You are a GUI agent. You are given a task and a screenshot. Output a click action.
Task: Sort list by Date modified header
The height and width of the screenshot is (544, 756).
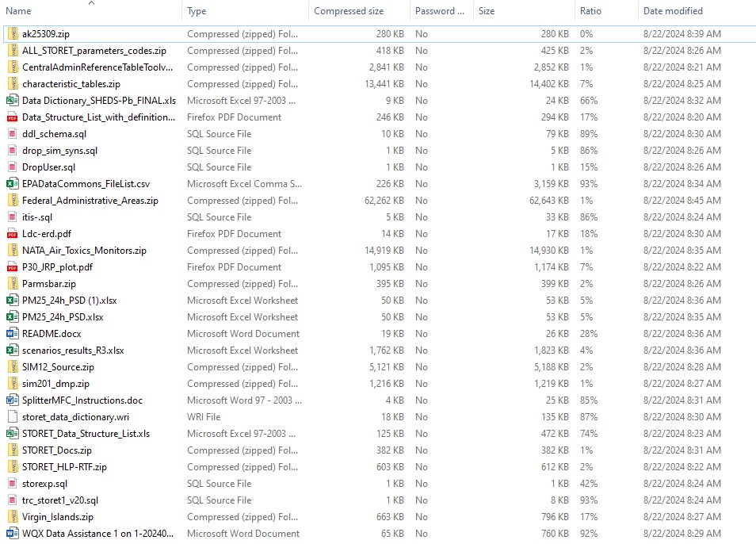673,11
